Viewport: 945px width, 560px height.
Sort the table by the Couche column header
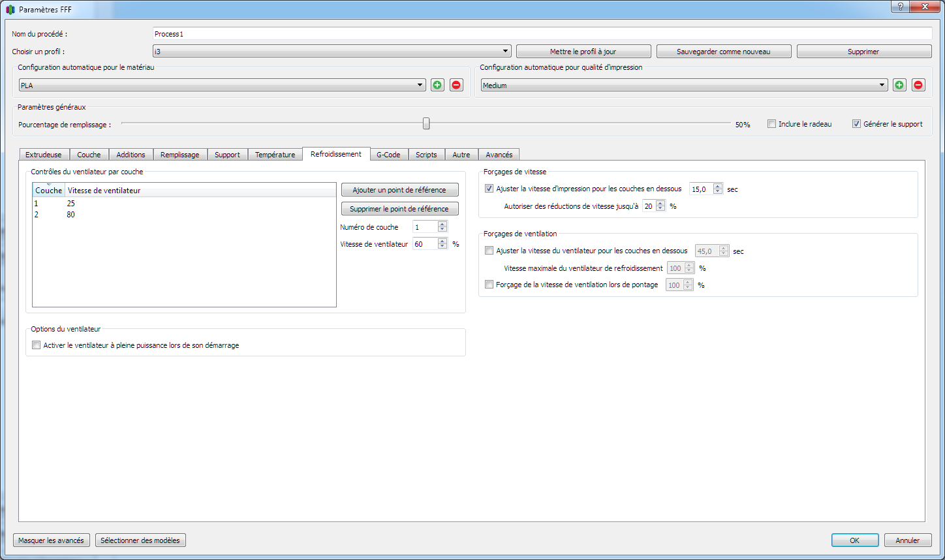(x=49, y=191)
